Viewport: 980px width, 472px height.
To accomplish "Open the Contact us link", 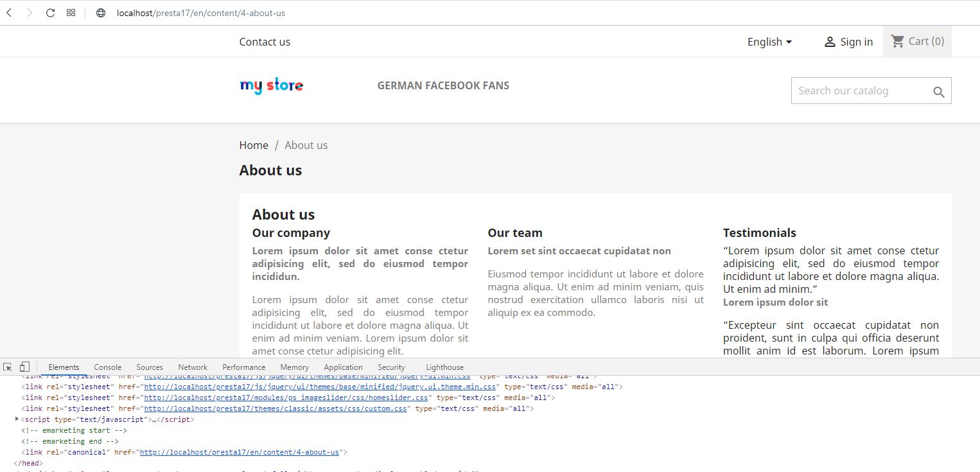I will [265, 42].
